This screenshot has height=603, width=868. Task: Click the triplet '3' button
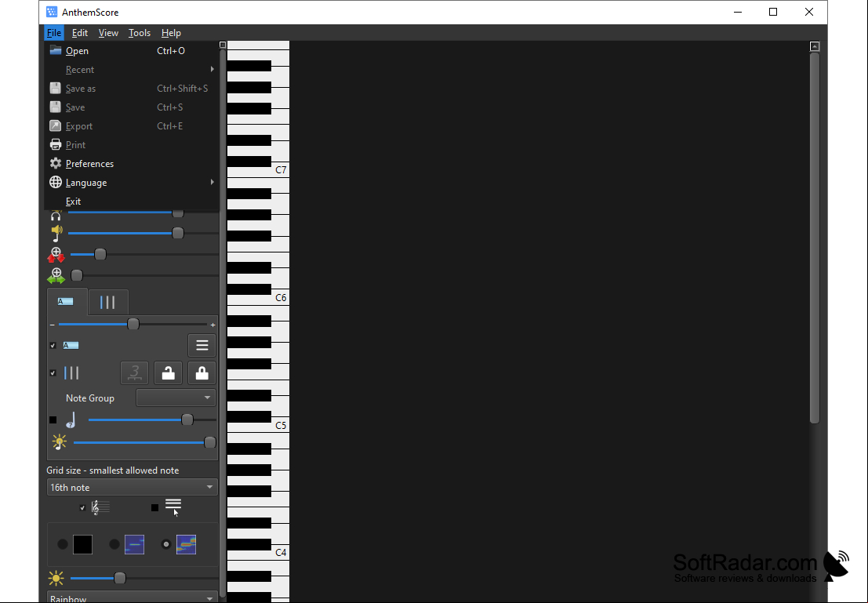135,373
